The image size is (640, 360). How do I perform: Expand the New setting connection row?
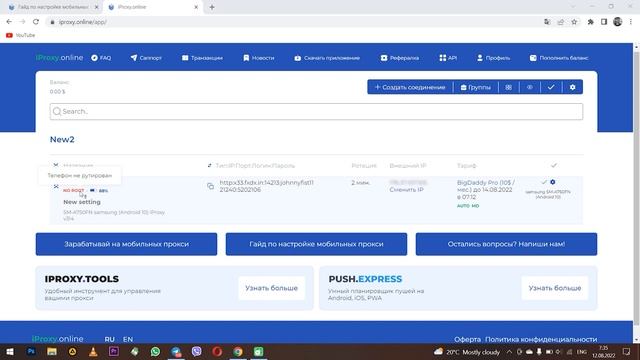click(56, 187)
